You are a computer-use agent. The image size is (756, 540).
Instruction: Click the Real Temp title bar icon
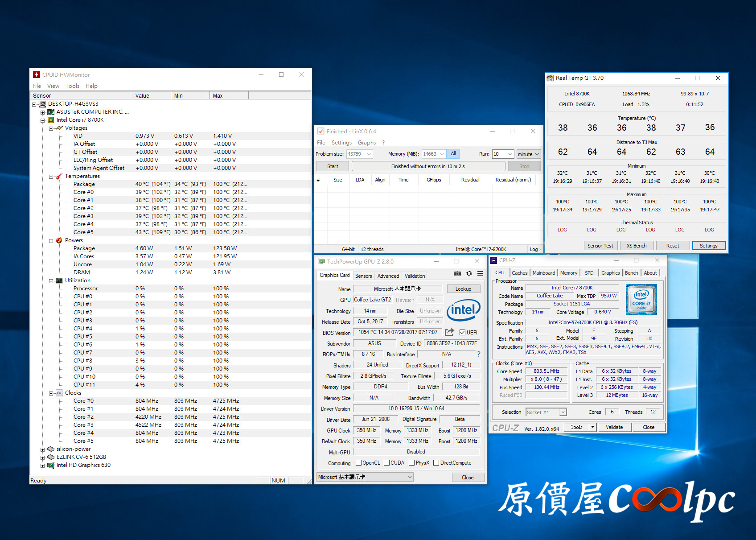point(550,78)
